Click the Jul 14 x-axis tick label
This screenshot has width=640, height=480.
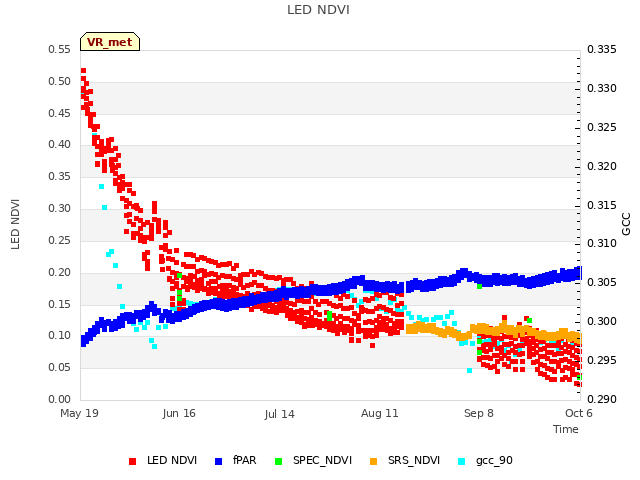[x=279, y=414]
